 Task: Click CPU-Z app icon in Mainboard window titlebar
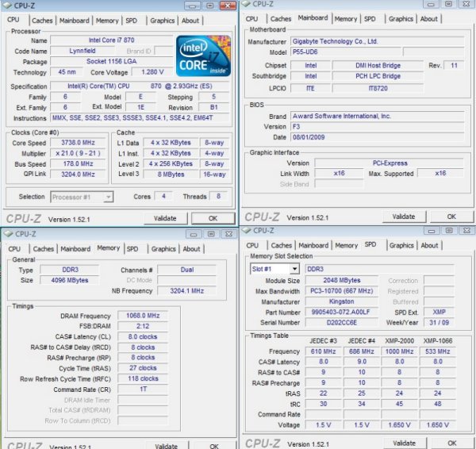(x=247, y=3)
